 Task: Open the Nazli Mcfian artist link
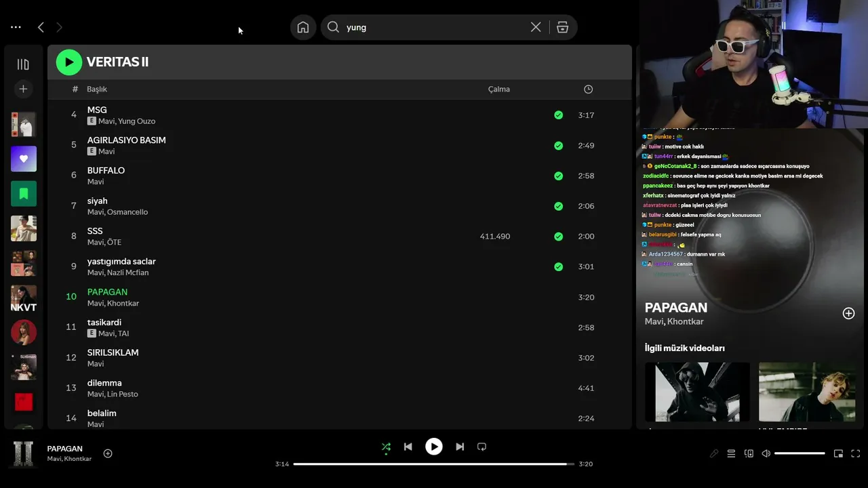click(127, 273)
